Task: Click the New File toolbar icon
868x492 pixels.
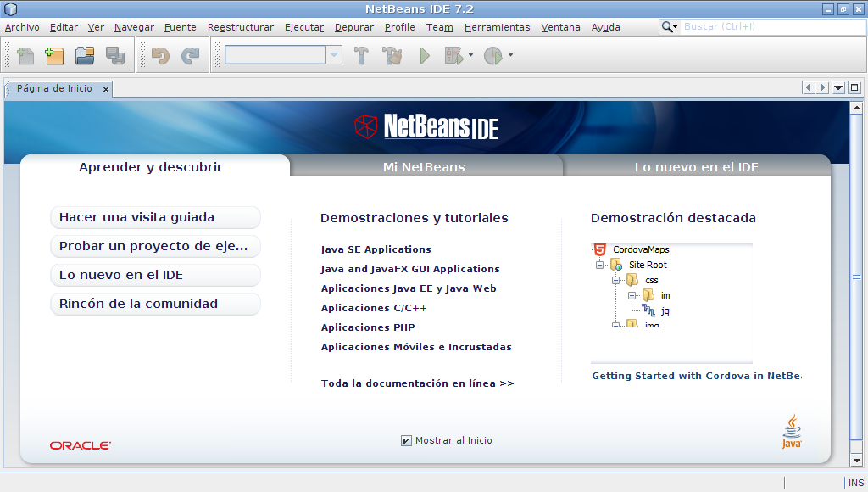Action: [25, 55]
